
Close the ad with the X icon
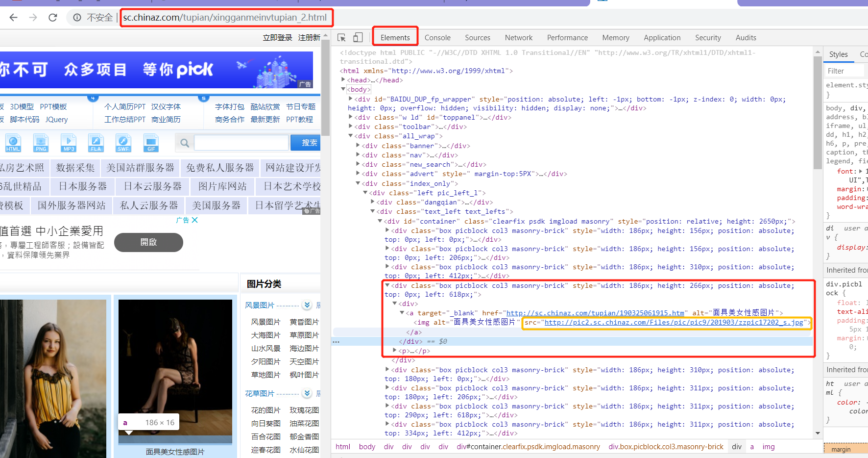195,220
